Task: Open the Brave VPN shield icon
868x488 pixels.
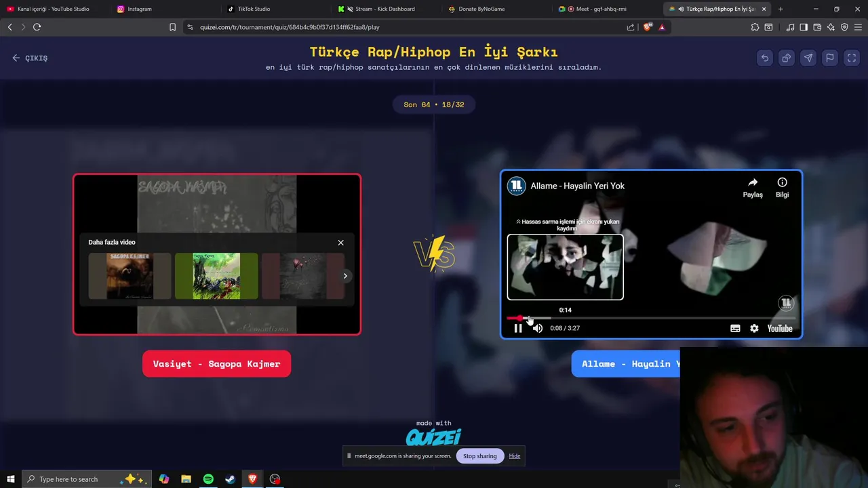Action: point(844,27)
